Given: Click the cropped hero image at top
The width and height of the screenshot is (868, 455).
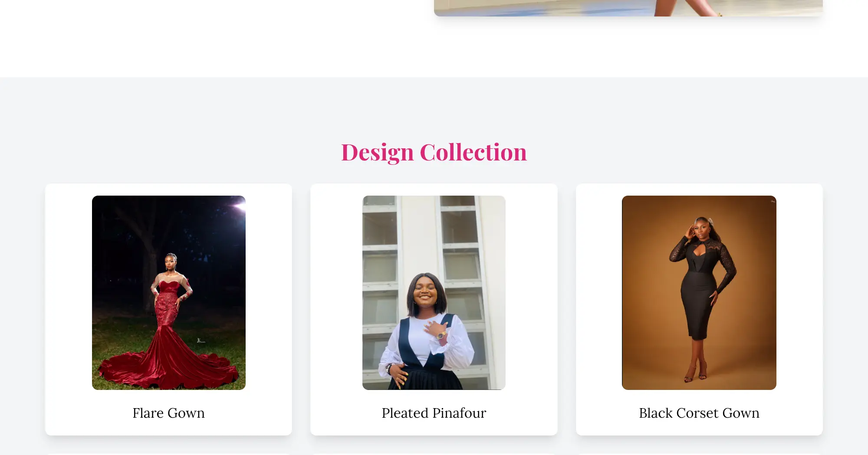Looking at the screenshot, I should 628,8.
